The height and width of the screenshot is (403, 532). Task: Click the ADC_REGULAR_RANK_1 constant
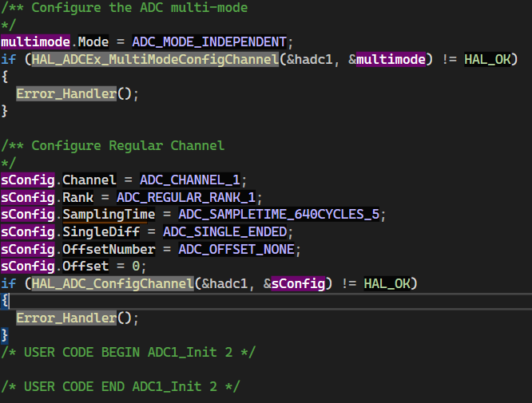186,197
